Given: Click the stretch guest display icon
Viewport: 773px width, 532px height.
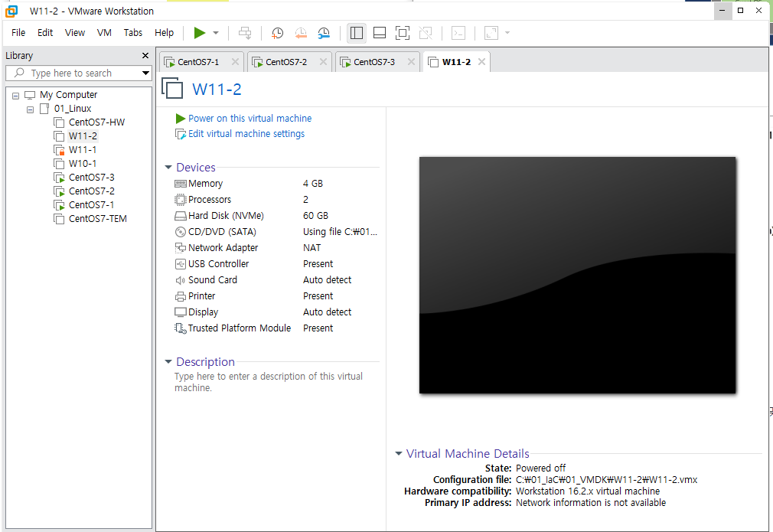Looking at the screenshot, I should tap(491, 33).
